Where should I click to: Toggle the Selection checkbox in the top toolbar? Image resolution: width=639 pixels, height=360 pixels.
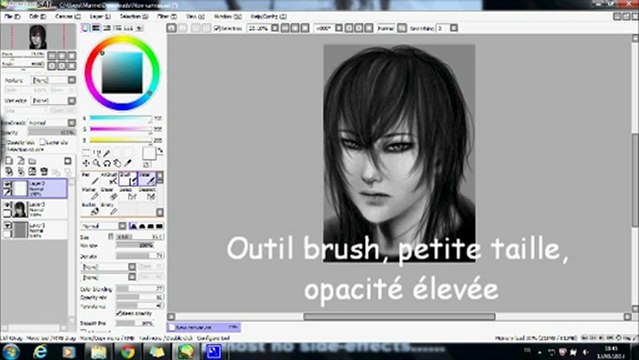click(x=217, y=28)
